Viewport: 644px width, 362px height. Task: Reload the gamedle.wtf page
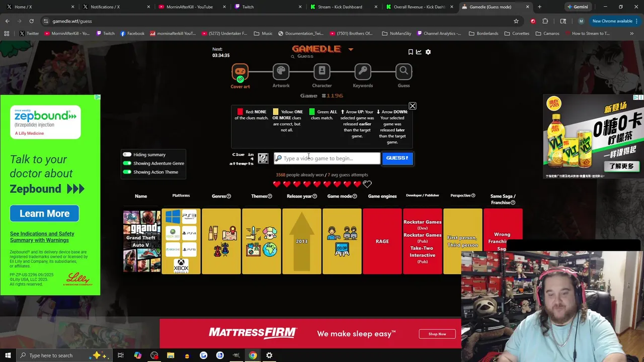coord(31,21)
